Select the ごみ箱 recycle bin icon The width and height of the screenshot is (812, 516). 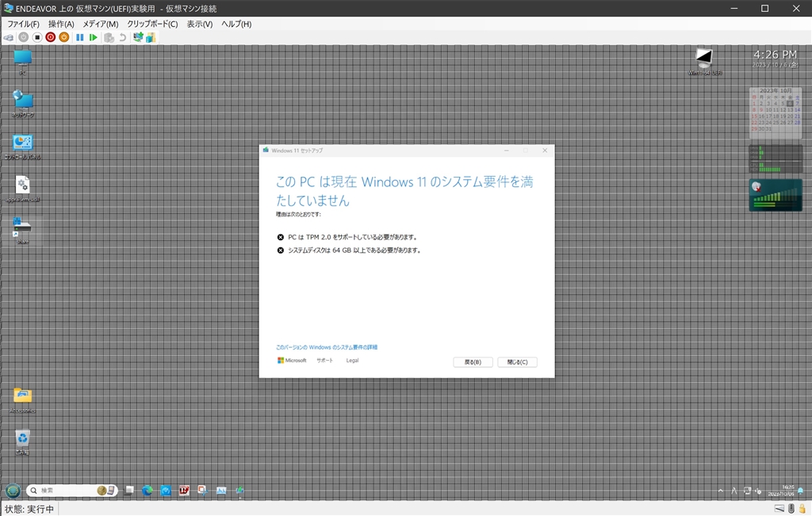point(22,442)
